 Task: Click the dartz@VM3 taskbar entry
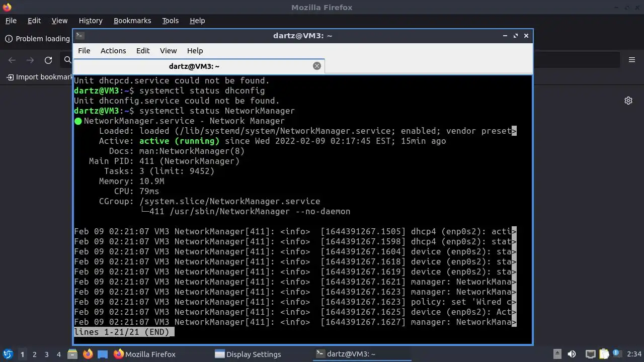pyautogui.click(x=362, y=354)
